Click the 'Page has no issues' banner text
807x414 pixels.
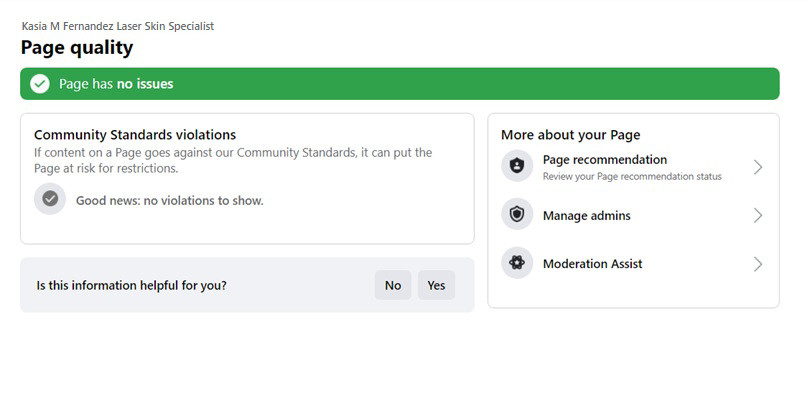[x=116, y=84]
